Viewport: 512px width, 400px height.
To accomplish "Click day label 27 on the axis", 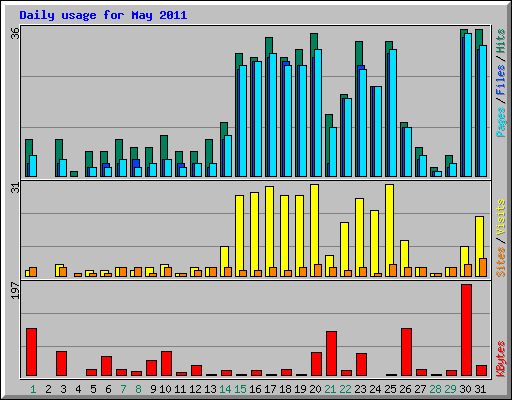I will click(420, 389).
